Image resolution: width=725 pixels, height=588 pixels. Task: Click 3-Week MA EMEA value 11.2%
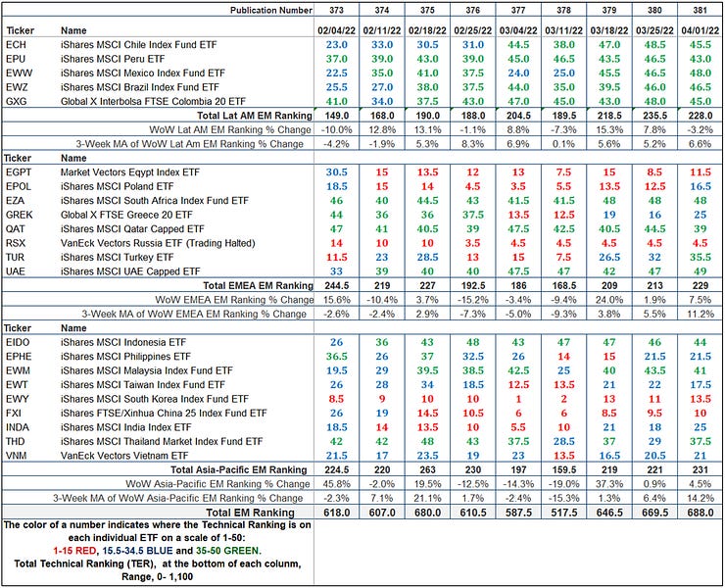(701, 315)
